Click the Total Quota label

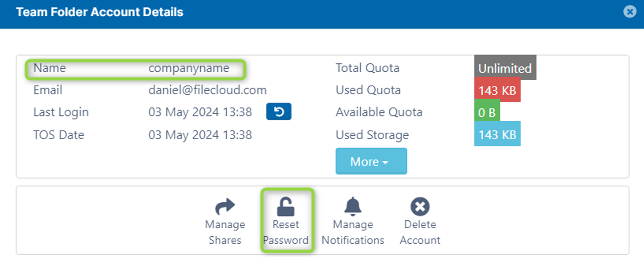[367, 68]
